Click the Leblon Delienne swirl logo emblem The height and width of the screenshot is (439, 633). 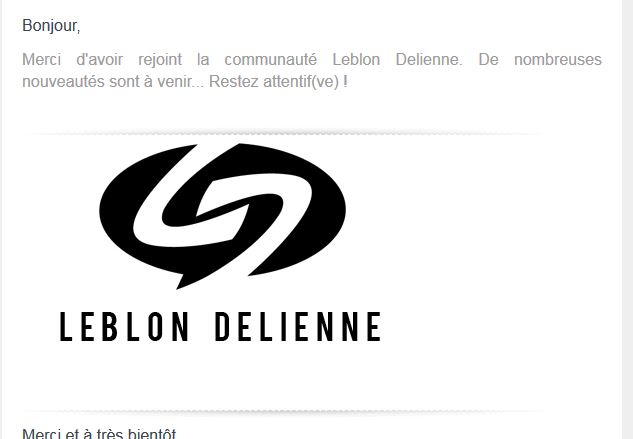(x=222, y=216)
